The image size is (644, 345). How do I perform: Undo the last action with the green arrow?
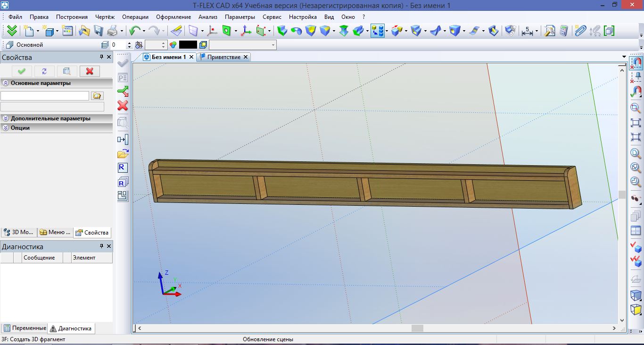tap(134, 31)
